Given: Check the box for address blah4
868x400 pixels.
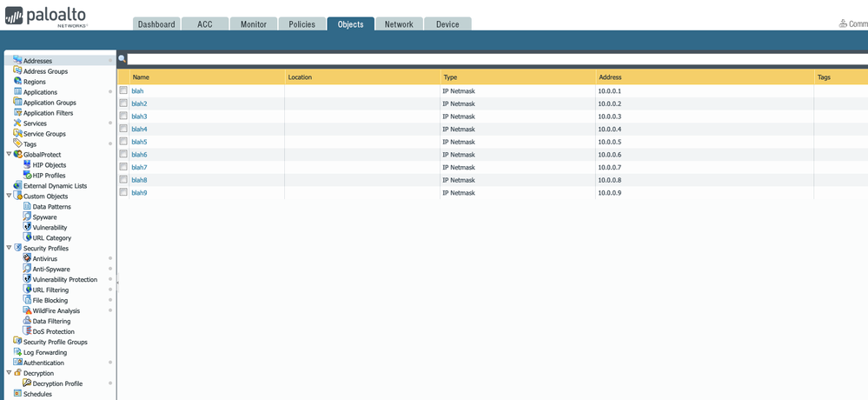Looking at the screenshot, I should 123,129.
